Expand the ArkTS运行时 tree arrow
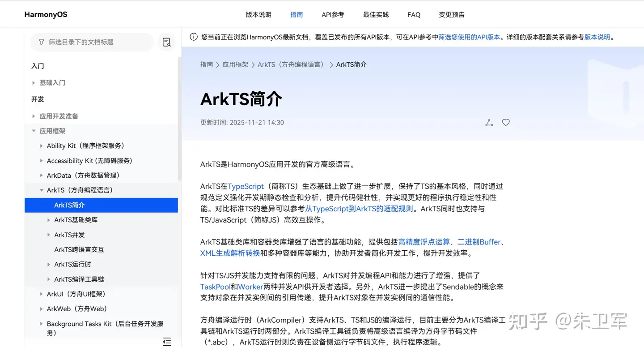Viewport: 644px width, 347px height. [x=49, y=265]
